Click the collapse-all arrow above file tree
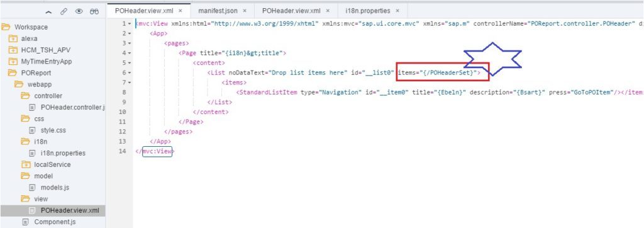Image resolution: width=644 pixels, height=228 pixels. click(x=49, y=12)
